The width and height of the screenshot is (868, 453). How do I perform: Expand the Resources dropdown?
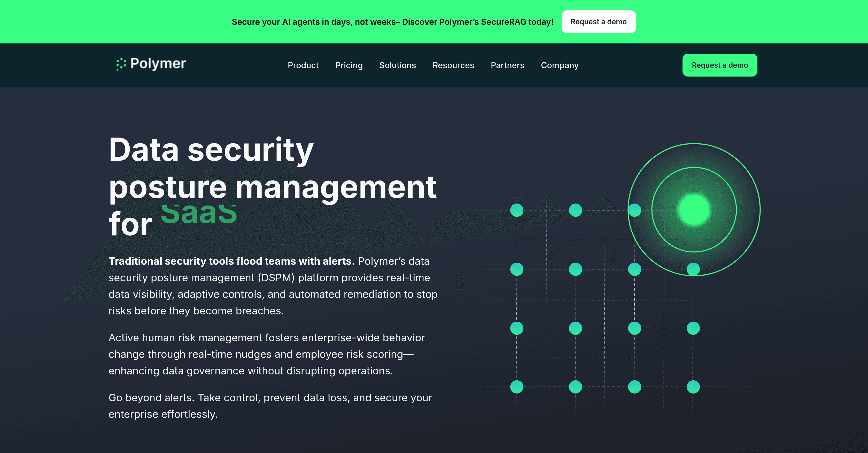coord(453,65)
